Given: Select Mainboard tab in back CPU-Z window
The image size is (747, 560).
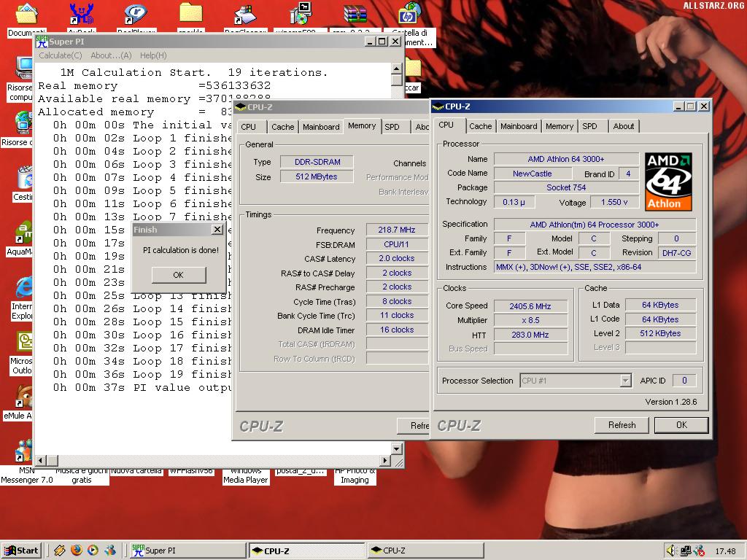Looking at the screenshot, I should 321,127.
